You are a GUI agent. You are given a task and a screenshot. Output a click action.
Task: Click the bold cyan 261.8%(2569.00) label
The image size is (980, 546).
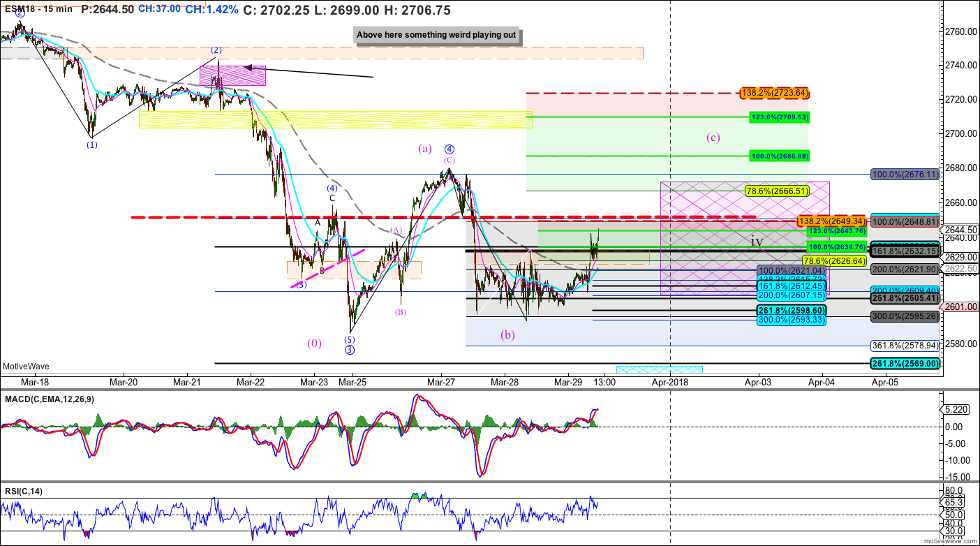[x=905, y=364]
